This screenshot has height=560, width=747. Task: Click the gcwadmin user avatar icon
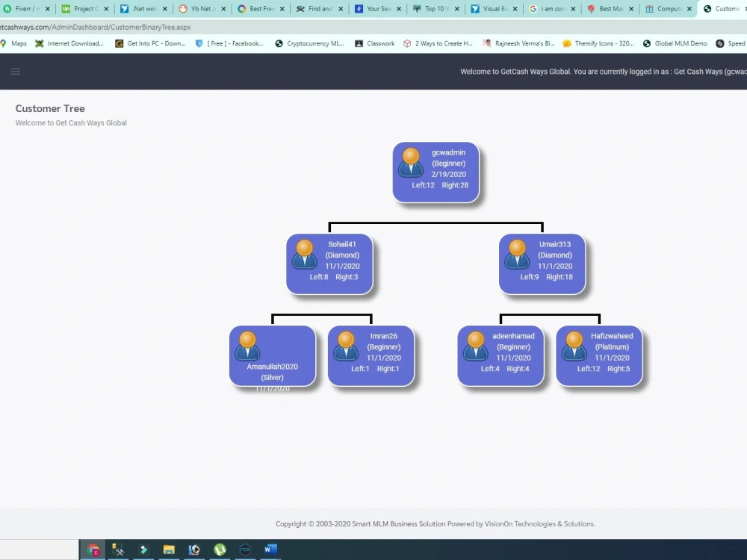[411, 162]
